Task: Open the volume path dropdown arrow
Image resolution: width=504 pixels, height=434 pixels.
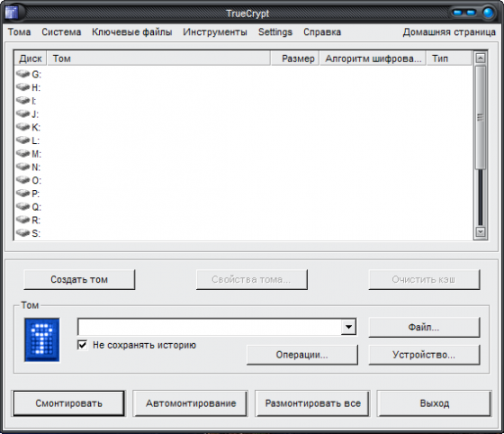Action: click(x=348, y=327)
